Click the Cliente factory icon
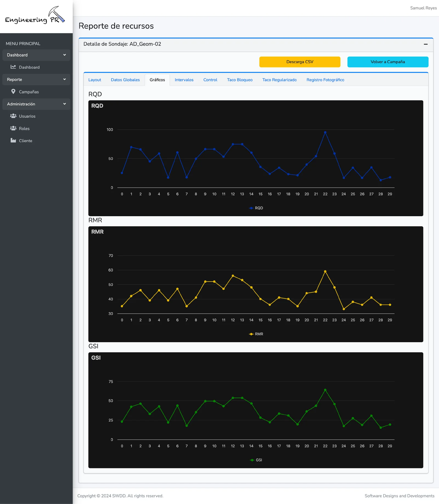 click(x=13, y=140)
